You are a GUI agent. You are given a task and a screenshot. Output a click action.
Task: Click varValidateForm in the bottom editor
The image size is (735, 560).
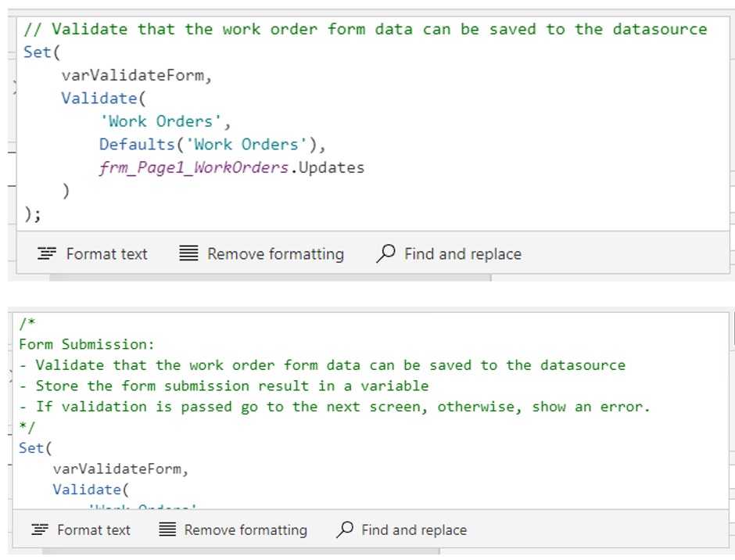click(x=121, y=469)
